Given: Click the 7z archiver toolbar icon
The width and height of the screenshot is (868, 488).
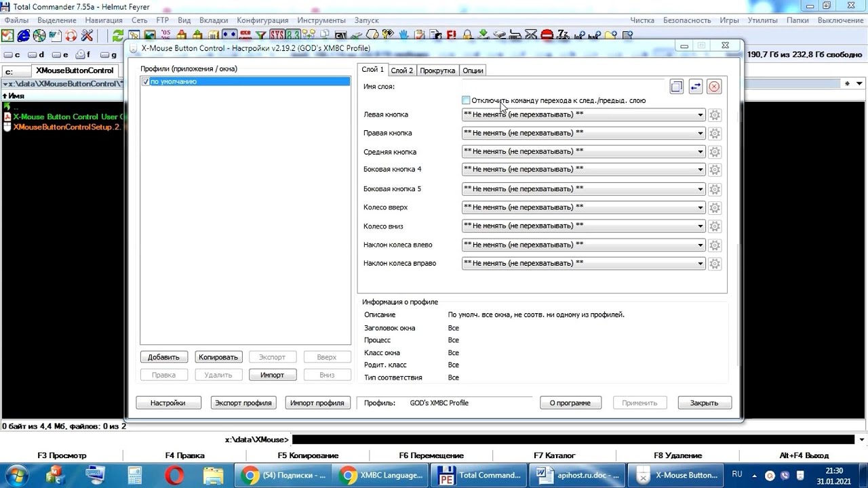Looking at the screenshot, I should tap(564, 35).
